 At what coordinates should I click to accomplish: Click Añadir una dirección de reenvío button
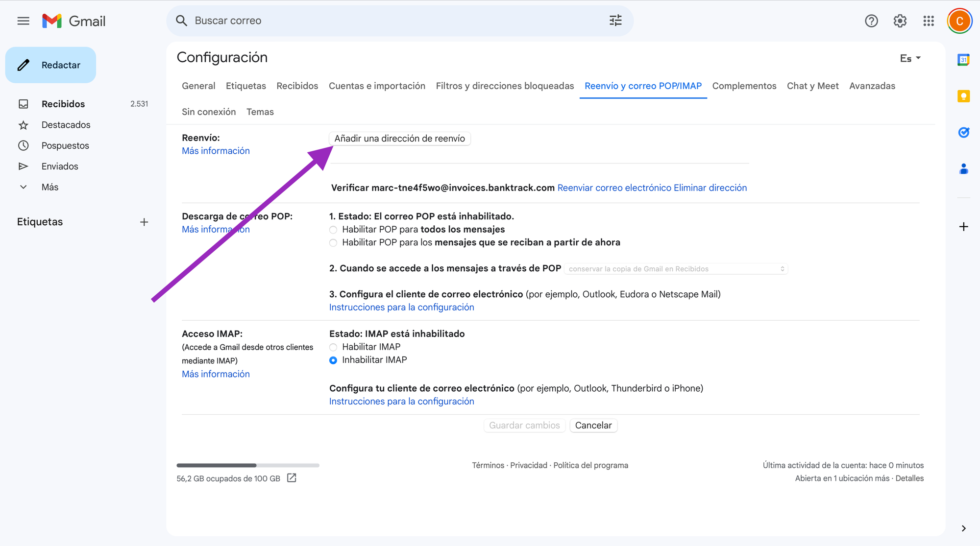point(399,139)
